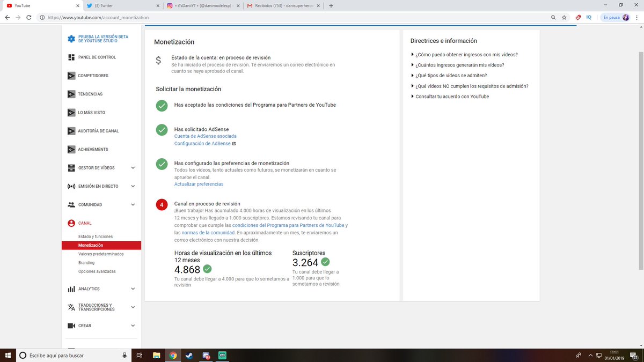Expand the Emisión en directo chevron
Viewport: 644px width, 362px height.
[x=133, y=186]
